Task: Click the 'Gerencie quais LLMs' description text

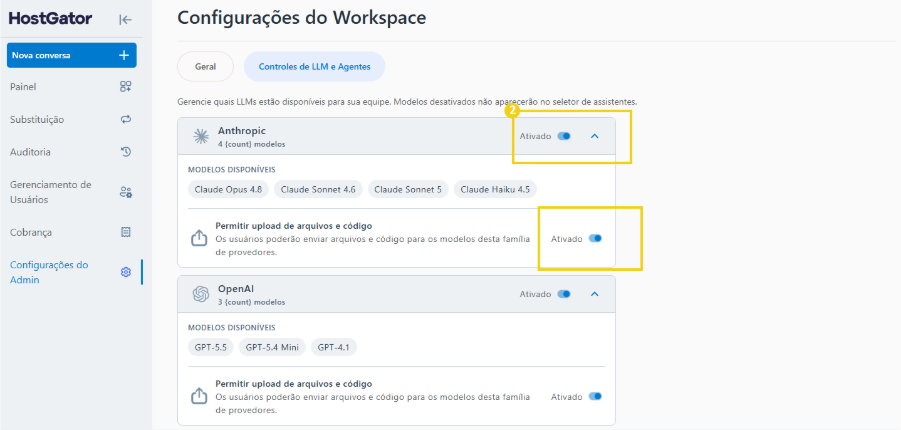Action: tap(407, 102)
